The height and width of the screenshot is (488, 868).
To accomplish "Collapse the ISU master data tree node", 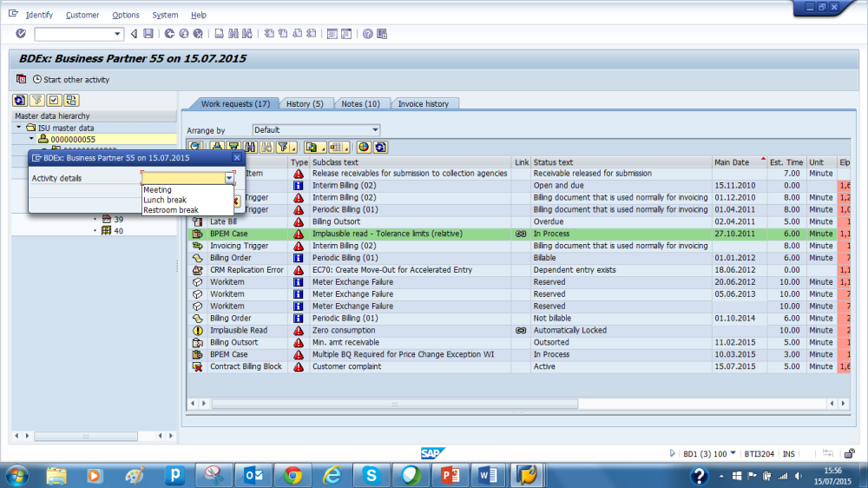I will (x=19, y=128).
